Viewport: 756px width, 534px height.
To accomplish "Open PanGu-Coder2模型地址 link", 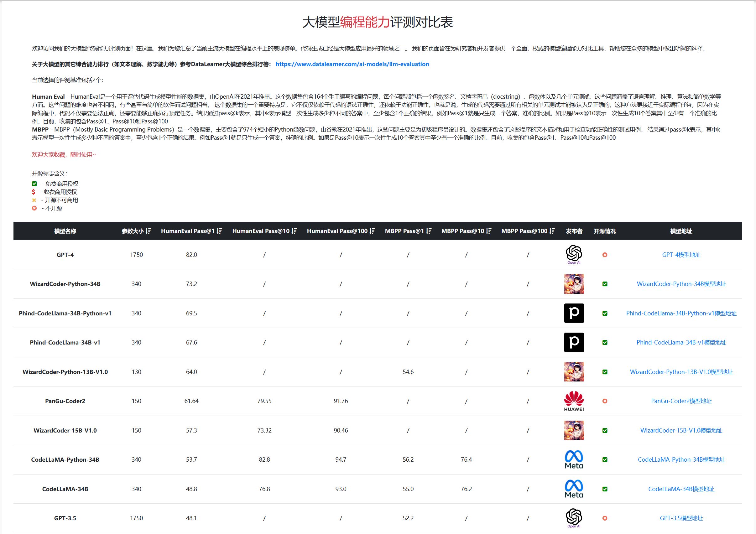I will (681, 401).
